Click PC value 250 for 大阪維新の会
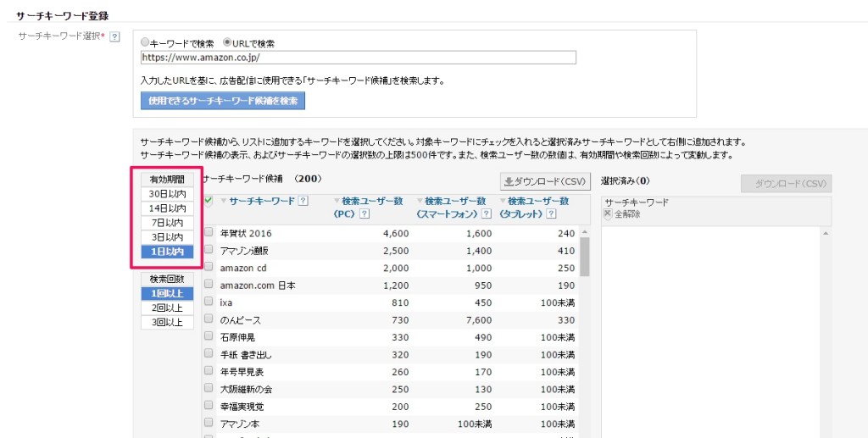This screenshot has width=868, height=438. 400,390
